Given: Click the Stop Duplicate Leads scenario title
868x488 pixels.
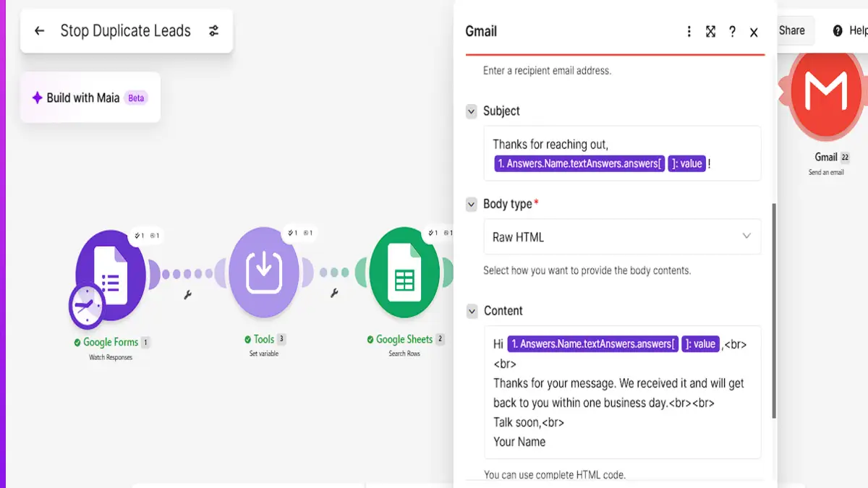Looking at the screenshot, I should 125,31.
